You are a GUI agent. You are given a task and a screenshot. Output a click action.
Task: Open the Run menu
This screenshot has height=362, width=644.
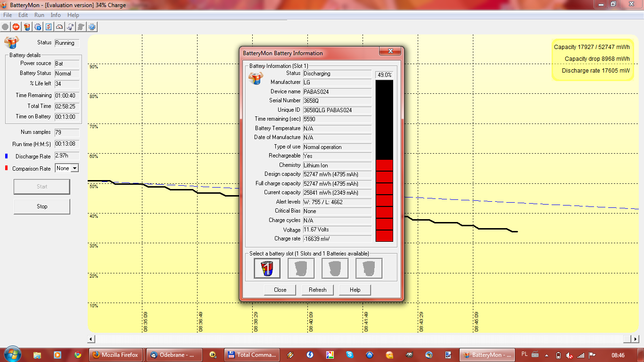point(39,15)
